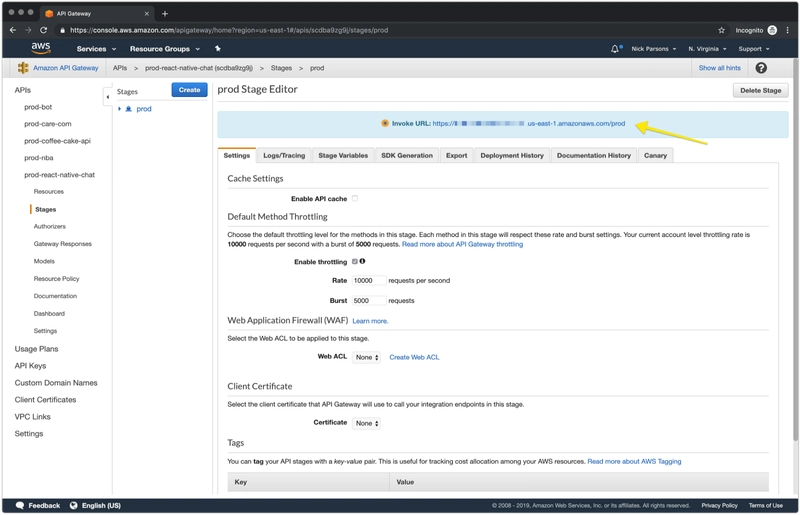Image resolution: width=800 pixels, height=515 pixels.
Task: Click the Amazon API Gateway service icon
Action: 23,68
